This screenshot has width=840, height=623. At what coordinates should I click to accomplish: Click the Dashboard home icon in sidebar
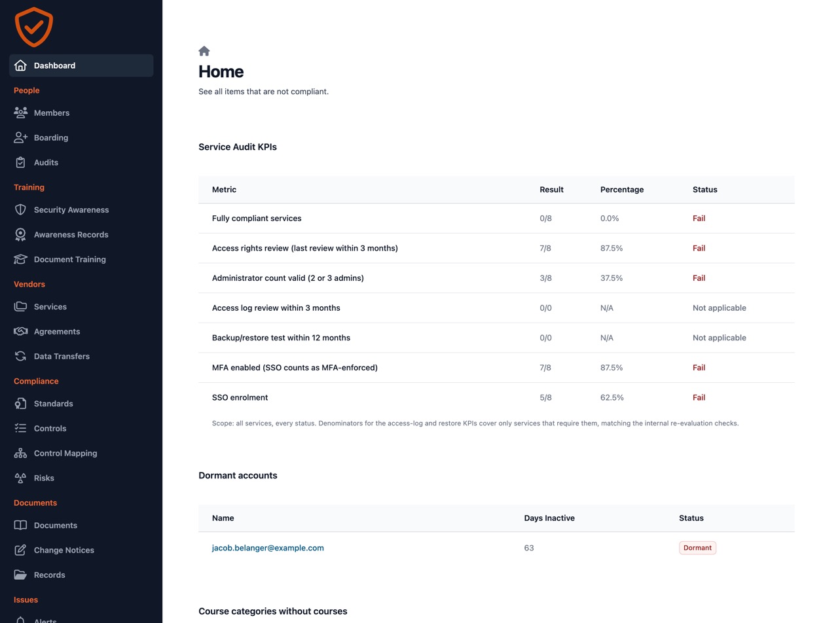(x=20, y=65)
